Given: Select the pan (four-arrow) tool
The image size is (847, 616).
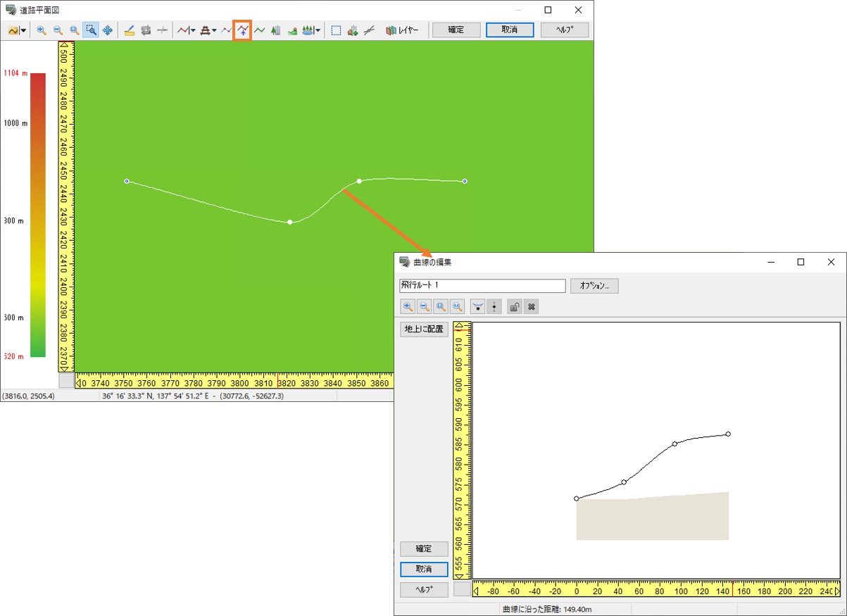Looking at the screenshot, I should 108,30.
